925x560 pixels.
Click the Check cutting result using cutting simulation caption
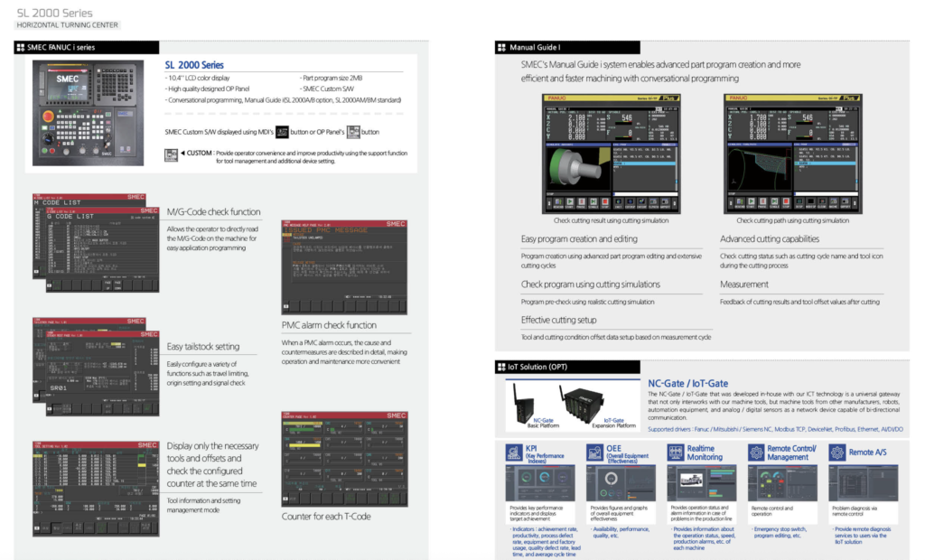coord(612,220)
